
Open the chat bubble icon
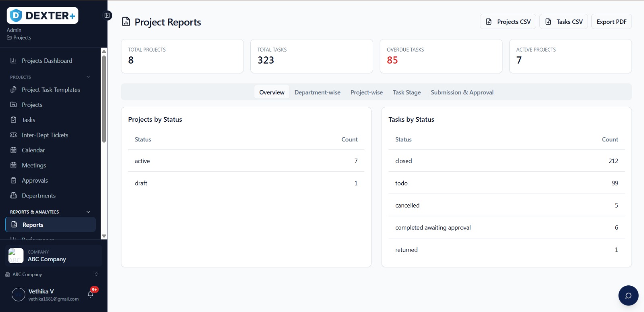point(628,295)
